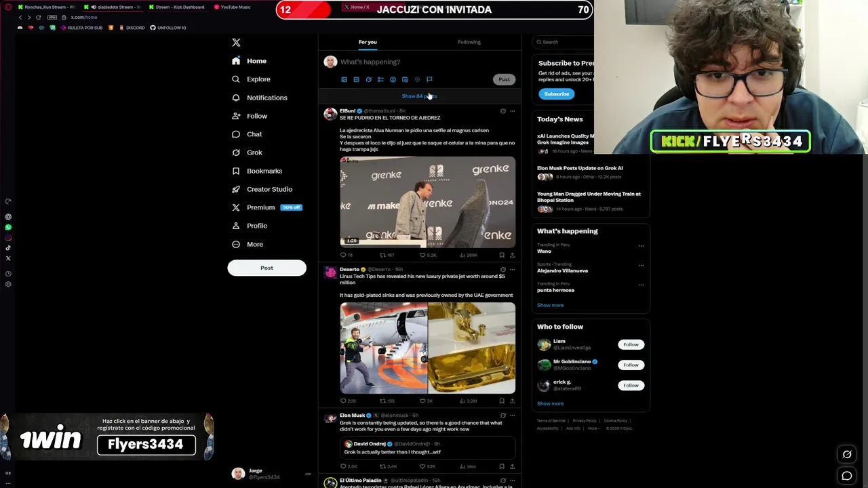
Task: Click the flag icon in composer
Action: click(429, 79)
